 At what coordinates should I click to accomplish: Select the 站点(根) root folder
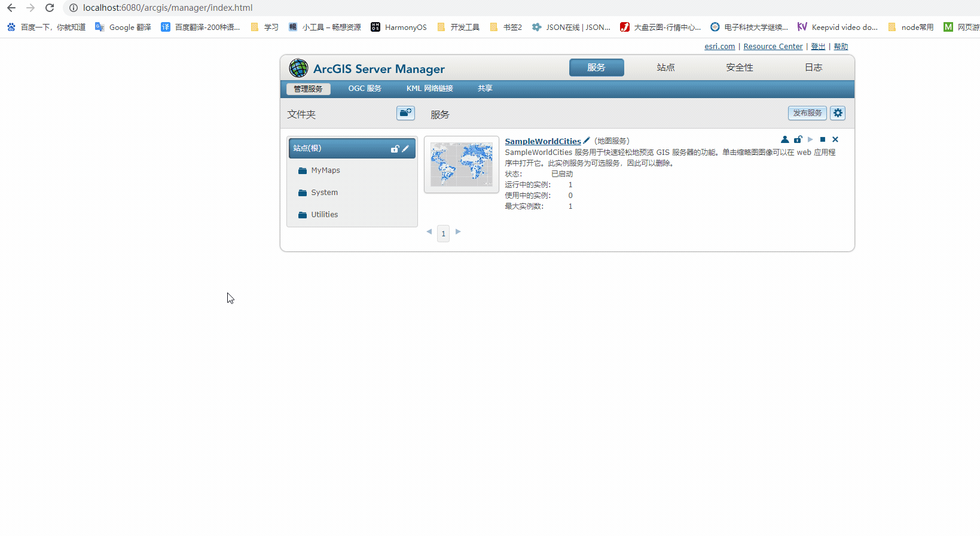click(352, 148)
